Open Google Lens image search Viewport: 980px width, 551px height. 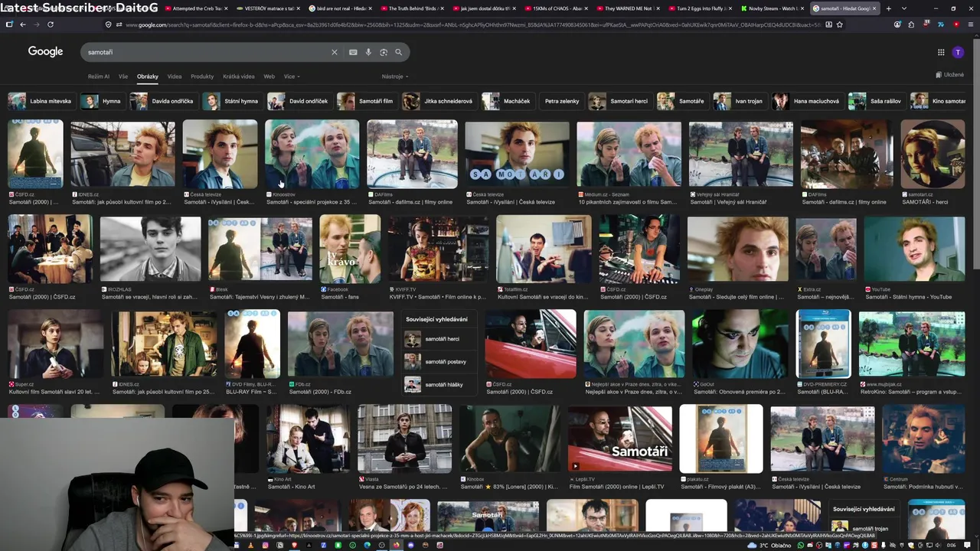pyautogui.click(x=384, y=52)
